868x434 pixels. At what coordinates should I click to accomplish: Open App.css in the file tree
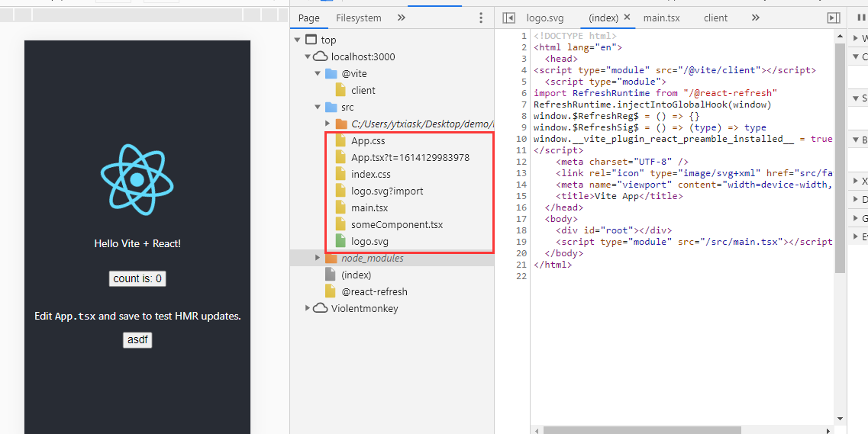click(x=368, y=140)
